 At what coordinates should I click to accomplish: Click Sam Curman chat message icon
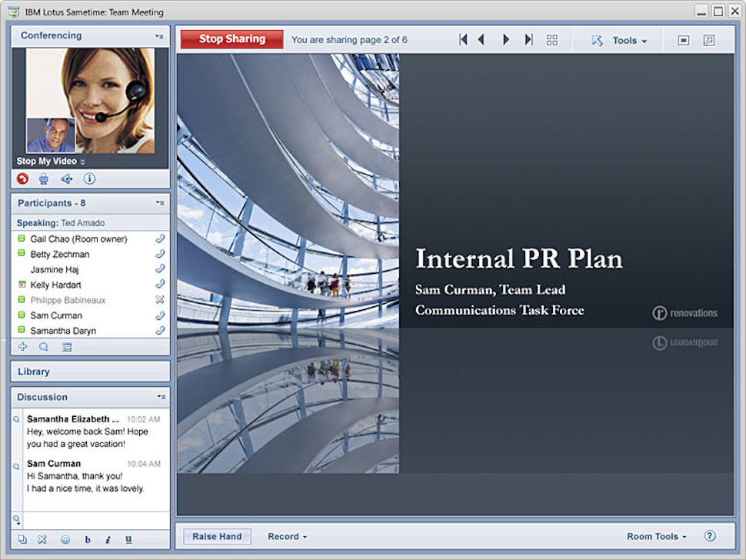(x=16, y=466)
